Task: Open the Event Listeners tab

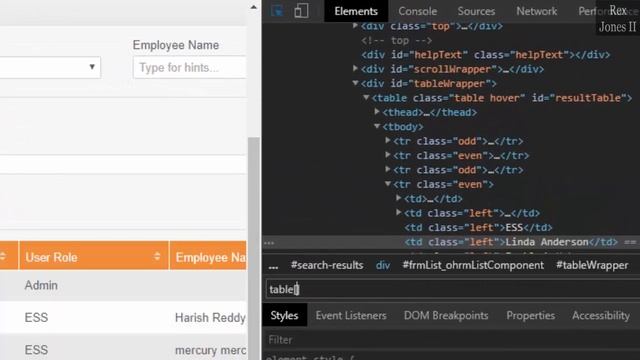Action: [351, 316]
